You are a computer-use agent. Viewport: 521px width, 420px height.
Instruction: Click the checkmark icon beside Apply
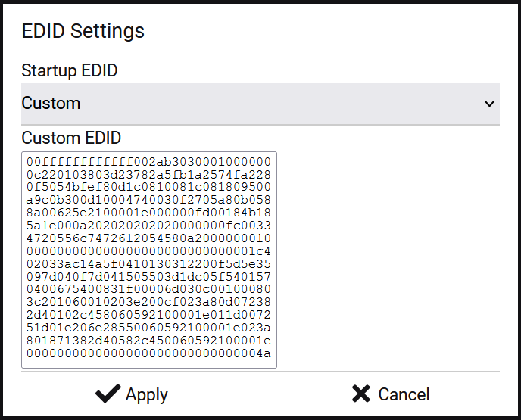(108, 394)
